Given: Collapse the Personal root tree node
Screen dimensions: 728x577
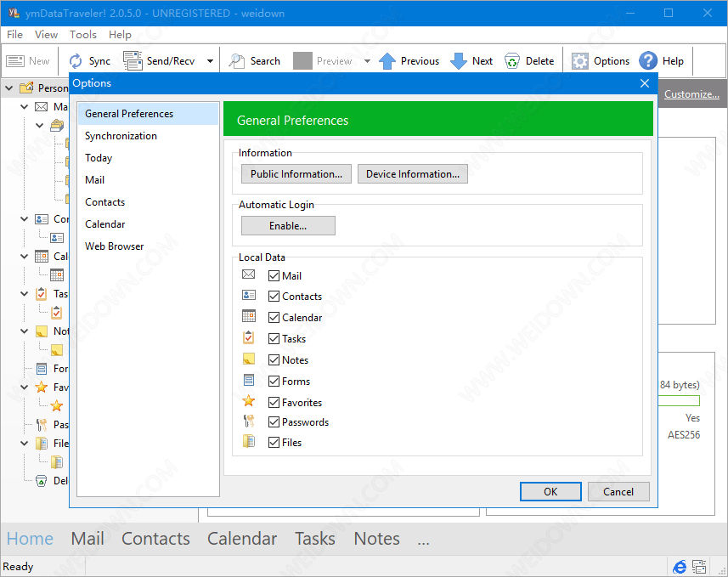Looking at the screenshot, I should (x=8, y=88).
